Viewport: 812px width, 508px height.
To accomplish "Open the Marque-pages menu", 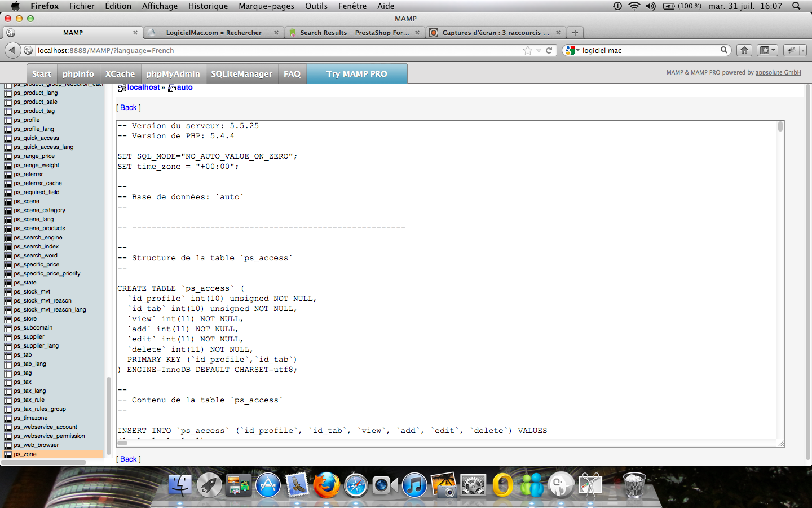I will click(x=266, y=6).
